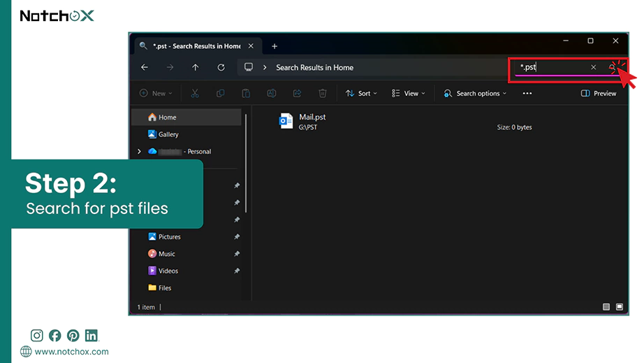Minimize the File Explorer window
This screenshot has height=363, width=644.
click(x=566, y=41)
